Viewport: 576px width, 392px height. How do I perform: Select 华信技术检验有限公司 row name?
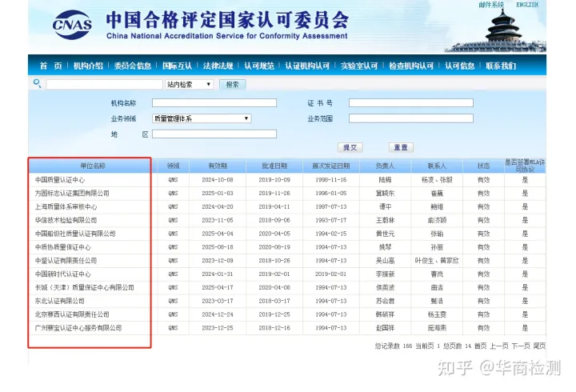66,220
